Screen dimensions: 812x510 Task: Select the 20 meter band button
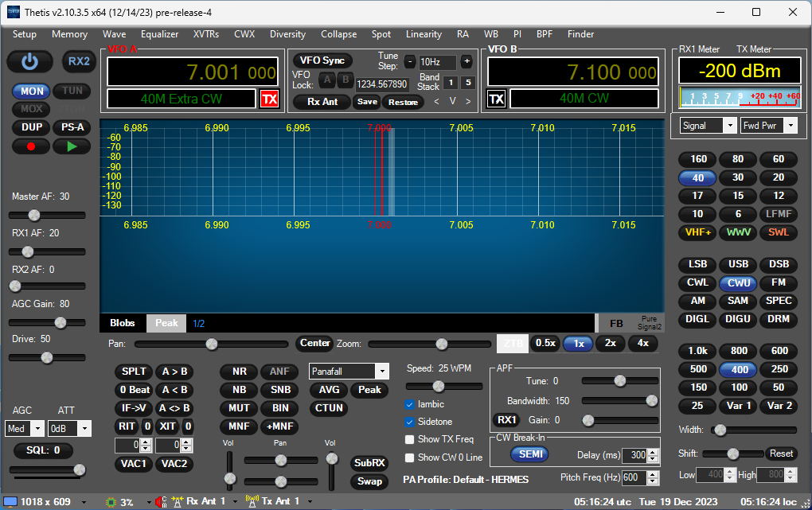click(778, 177)
